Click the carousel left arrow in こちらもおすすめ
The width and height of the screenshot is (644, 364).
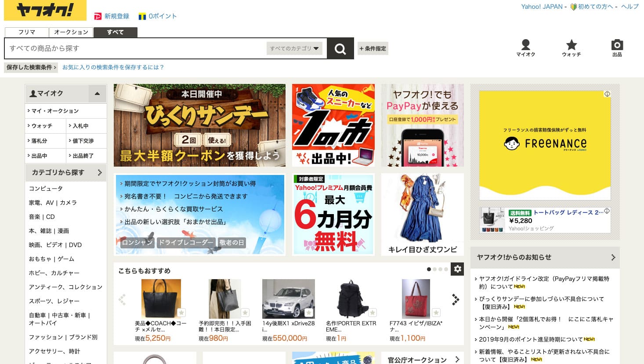(122, 299)
